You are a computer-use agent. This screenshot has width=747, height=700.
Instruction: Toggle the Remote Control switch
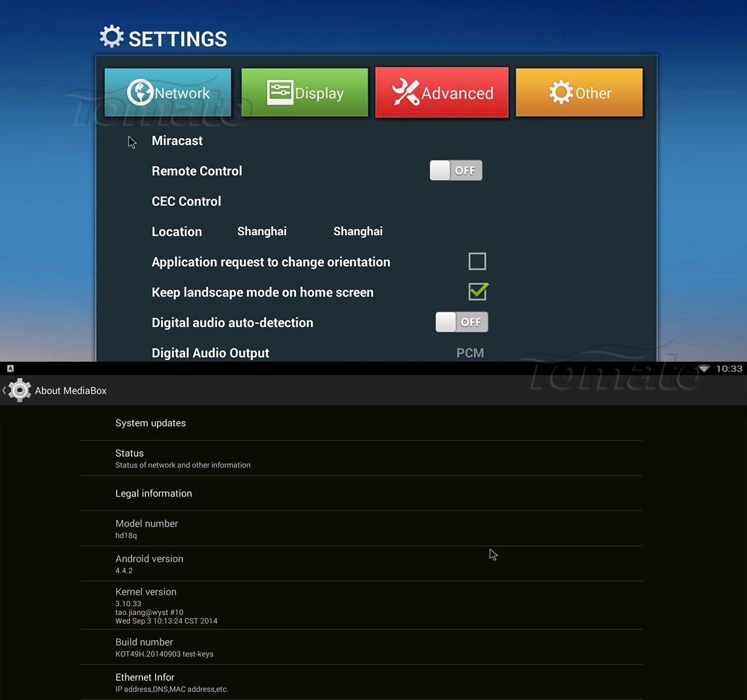click(456, 170)
